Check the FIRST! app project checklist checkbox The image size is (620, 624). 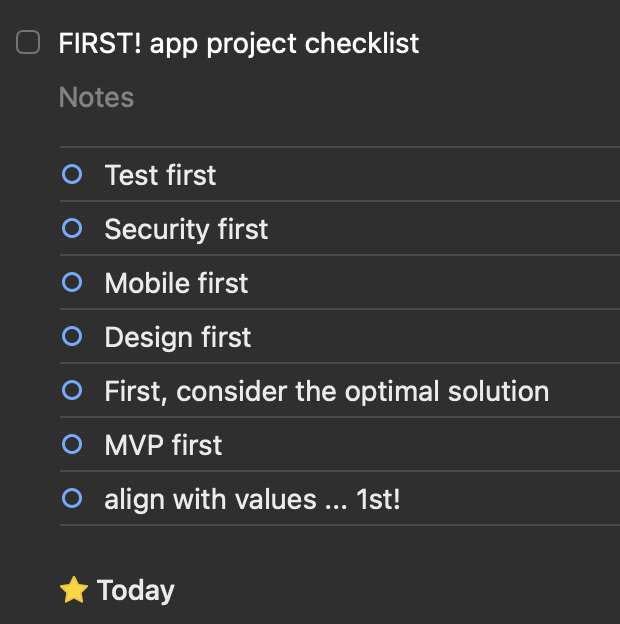coord(28,43)
